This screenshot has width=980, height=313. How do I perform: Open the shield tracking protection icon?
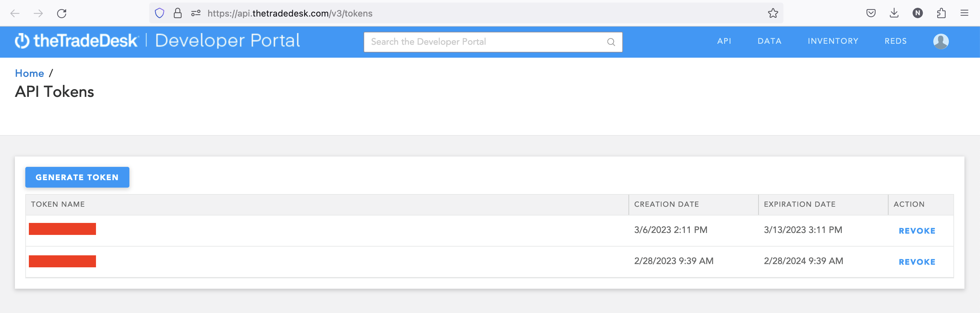click(160, 13)
